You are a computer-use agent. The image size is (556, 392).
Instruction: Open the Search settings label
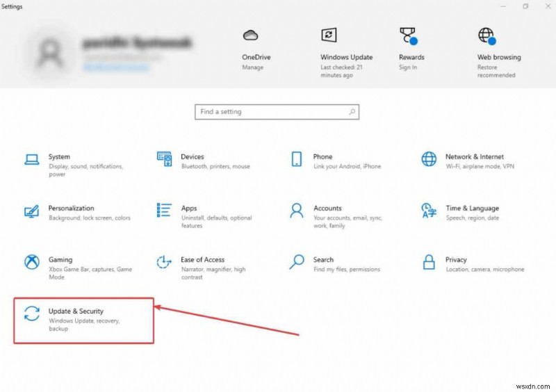coord(323,260)
